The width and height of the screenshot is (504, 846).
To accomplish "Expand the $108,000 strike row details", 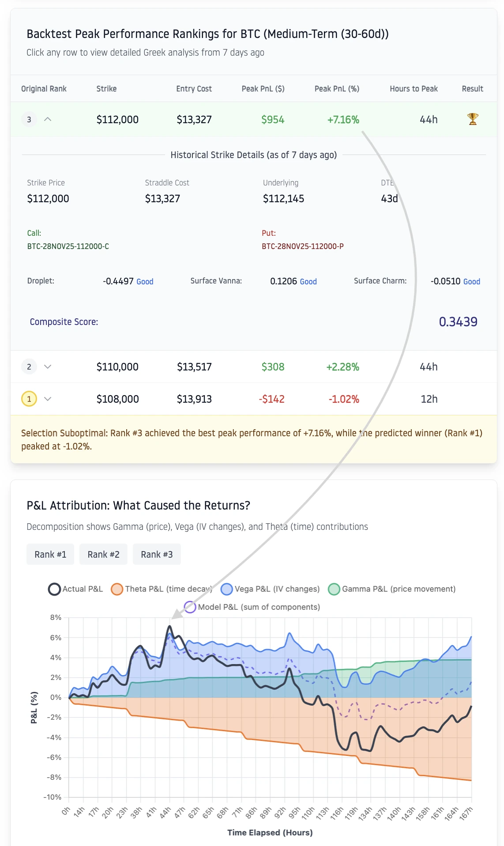I will (48, 398).
